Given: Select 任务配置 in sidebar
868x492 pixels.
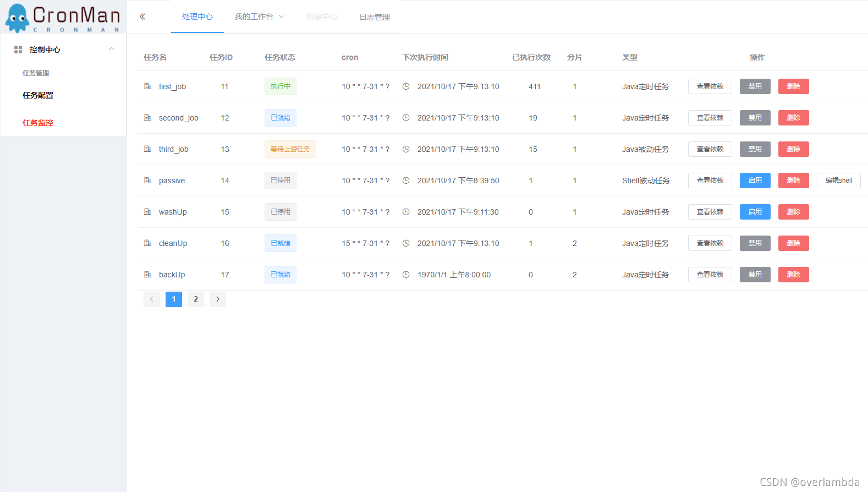Looking at the screenshot, I should 38,95.
